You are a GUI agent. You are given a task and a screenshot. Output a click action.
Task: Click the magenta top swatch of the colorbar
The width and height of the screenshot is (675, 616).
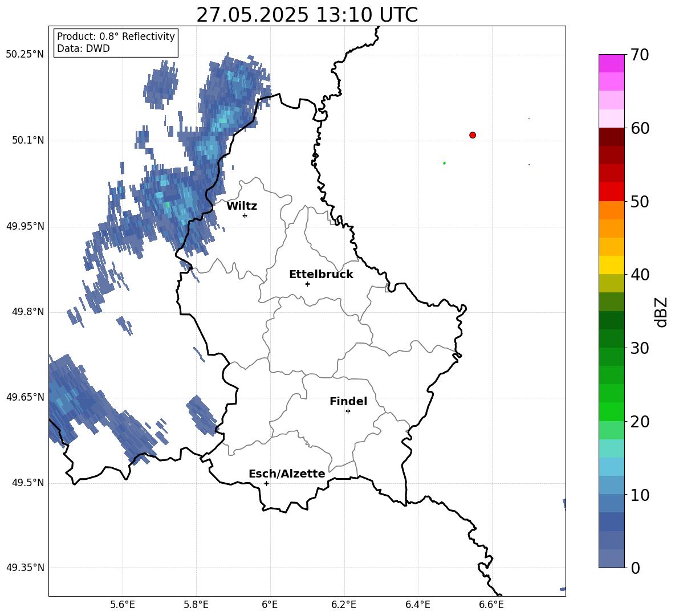click(612, 64)
